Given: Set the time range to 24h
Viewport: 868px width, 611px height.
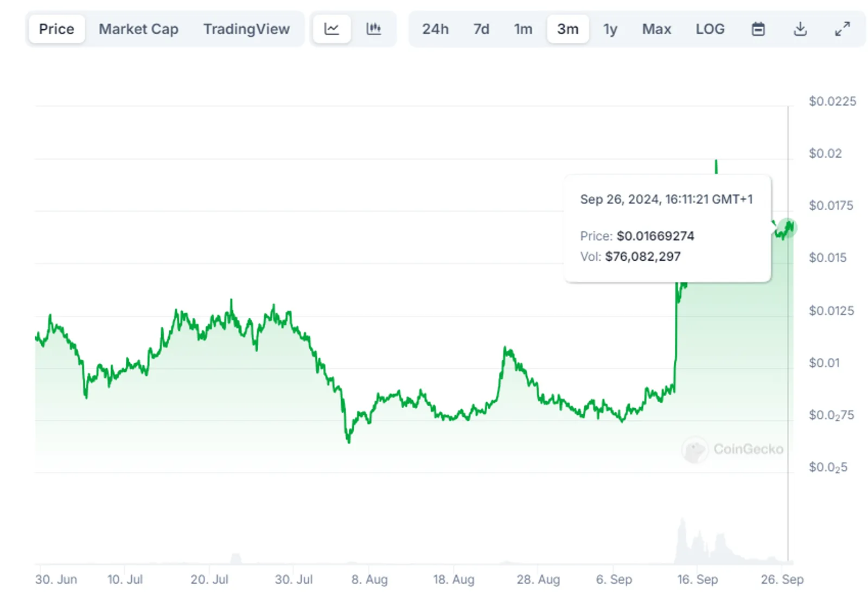Looking at the screenshot, I should pos(435,29).
